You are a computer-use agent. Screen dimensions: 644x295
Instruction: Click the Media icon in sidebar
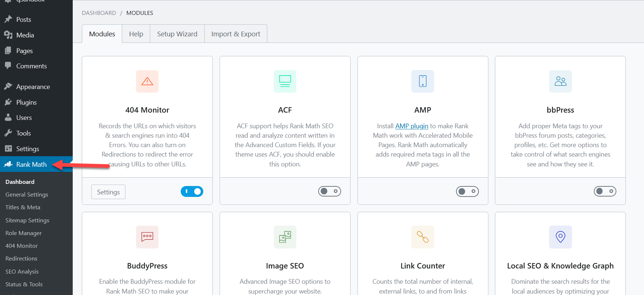pyautogui.click(x=8, y=35)
